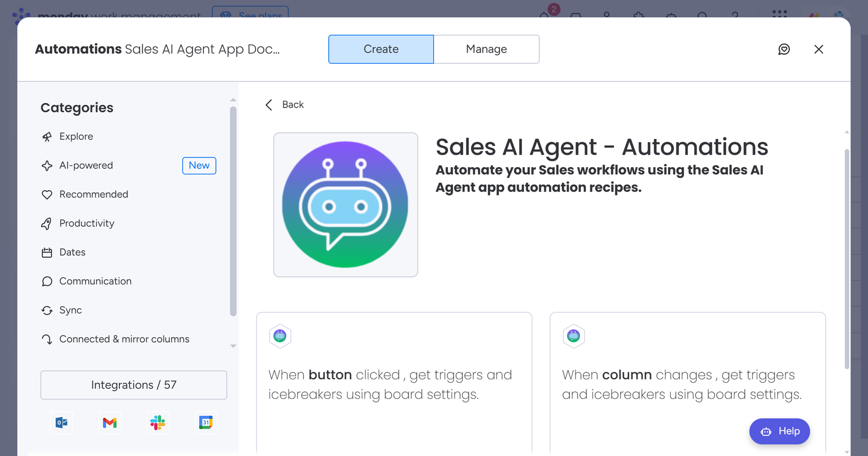Image resolution: width=868 pixels, height=456 pixels.
Task: Open the feedback chat icon
Action: [x=784, y=49]
